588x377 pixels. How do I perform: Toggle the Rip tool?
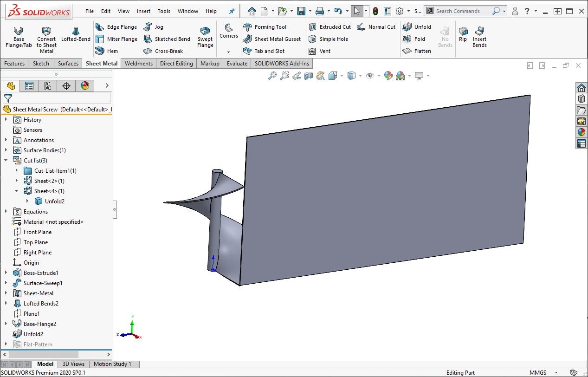point(463,34)
